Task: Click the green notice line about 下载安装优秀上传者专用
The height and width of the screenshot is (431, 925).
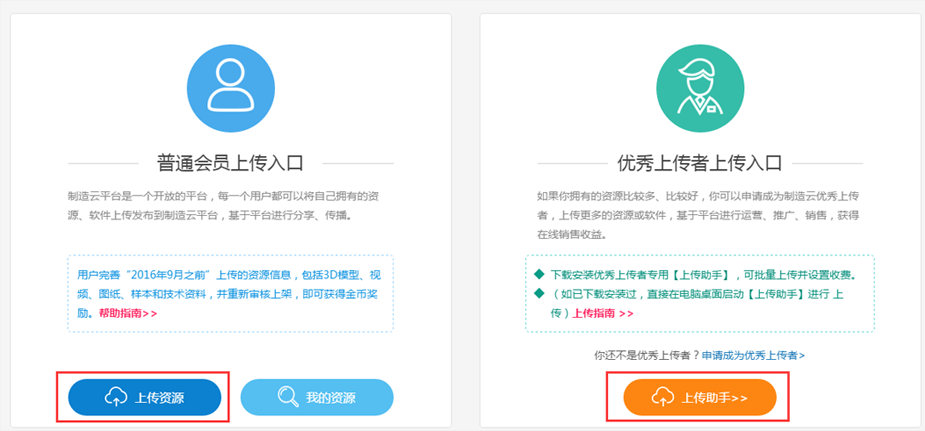Action: click(703, 275)
